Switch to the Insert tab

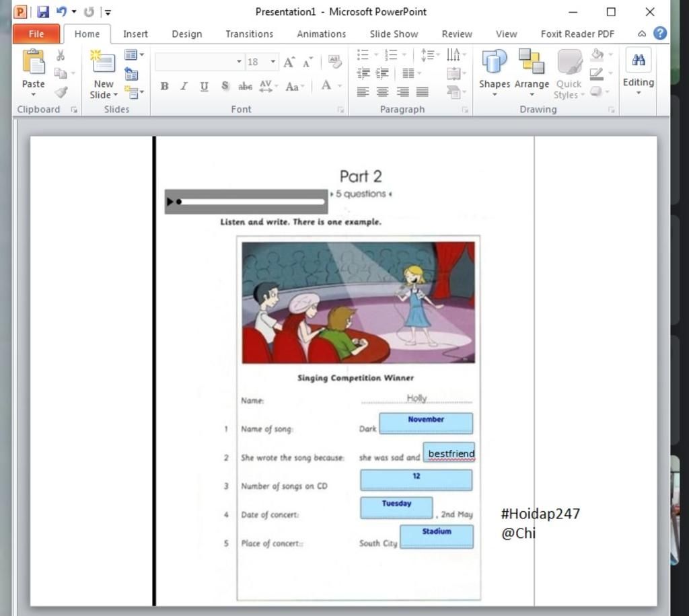click(x=135, y=34)
